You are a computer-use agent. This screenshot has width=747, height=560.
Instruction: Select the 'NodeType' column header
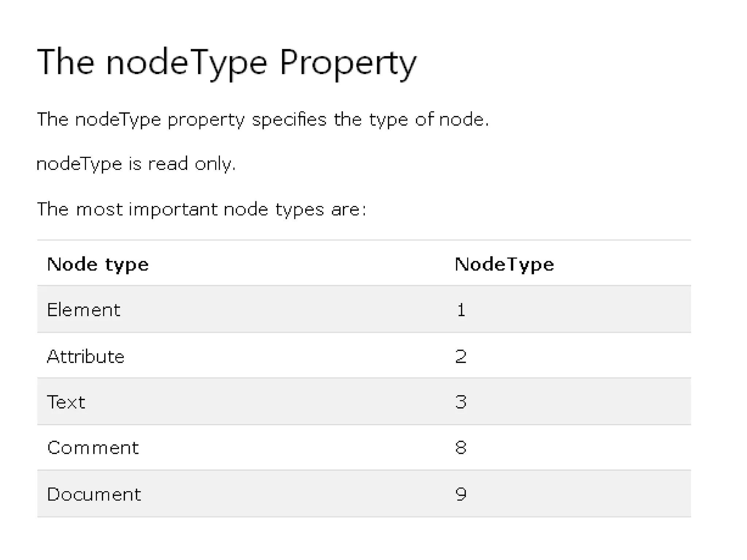click(x=504, y=264)
